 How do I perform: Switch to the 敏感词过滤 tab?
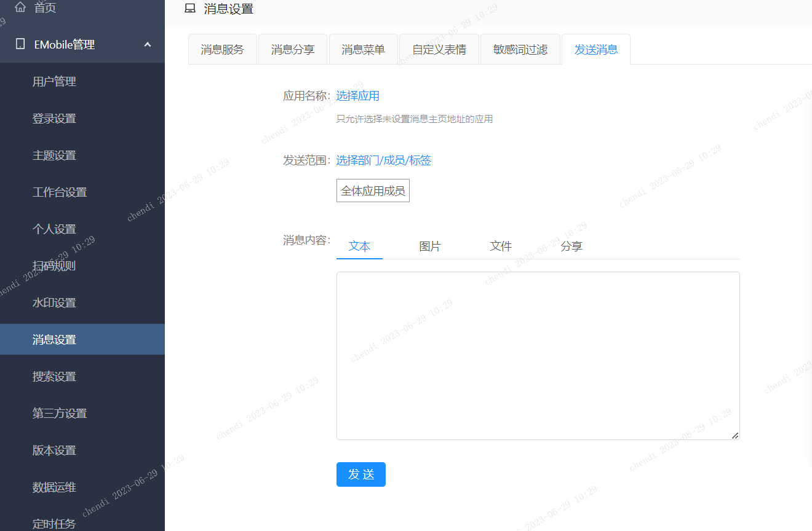click(520, 49)
